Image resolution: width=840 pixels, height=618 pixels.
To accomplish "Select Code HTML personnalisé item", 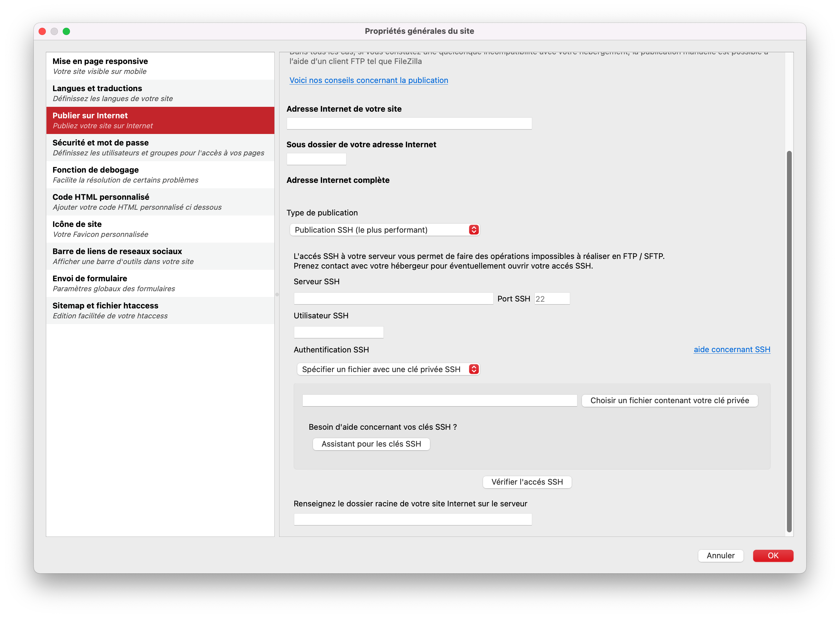I will coord(160,202).
